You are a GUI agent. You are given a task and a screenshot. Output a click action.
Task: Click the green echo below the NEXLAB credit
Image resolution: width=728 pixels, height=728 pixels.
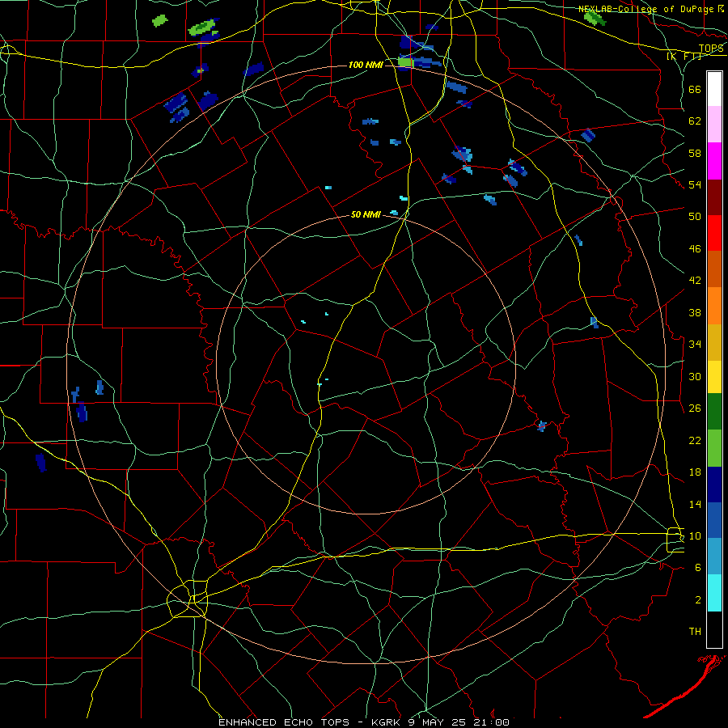[x=595, y=19]
